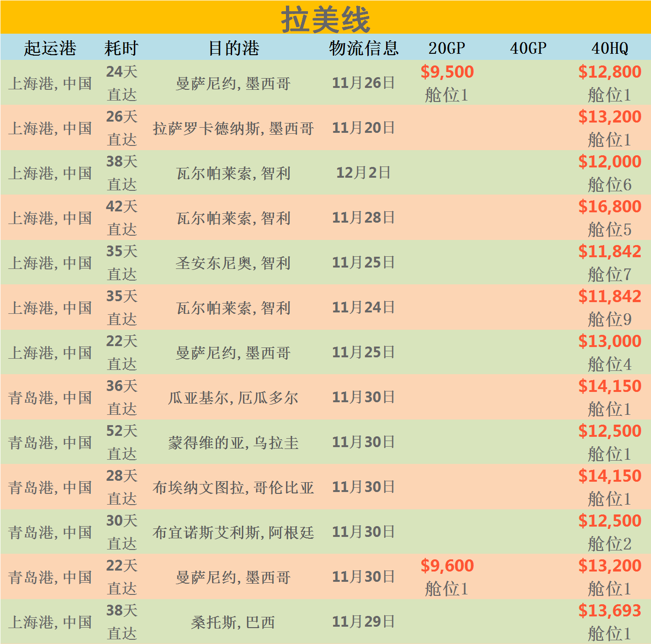Click the 物流信息 column header
This screenshot has width=651, height=644.
tap(364, 48)
